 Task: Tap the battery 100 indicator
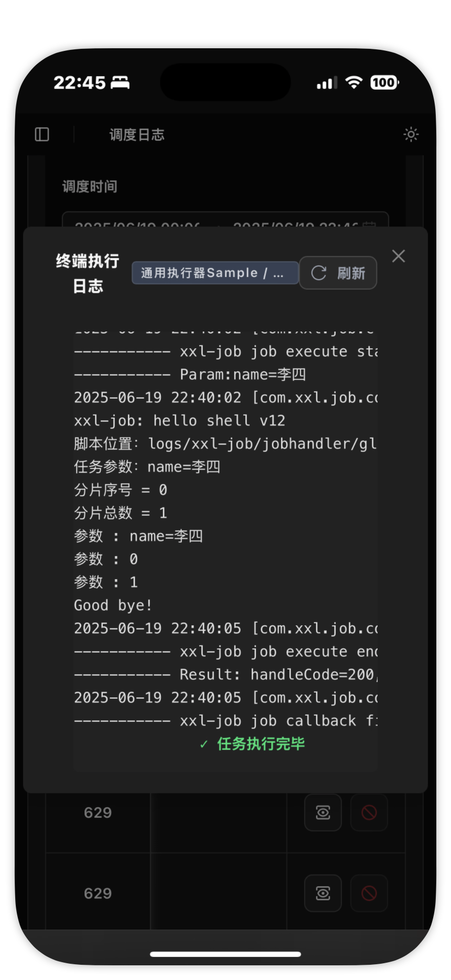[x=384, y=82]
